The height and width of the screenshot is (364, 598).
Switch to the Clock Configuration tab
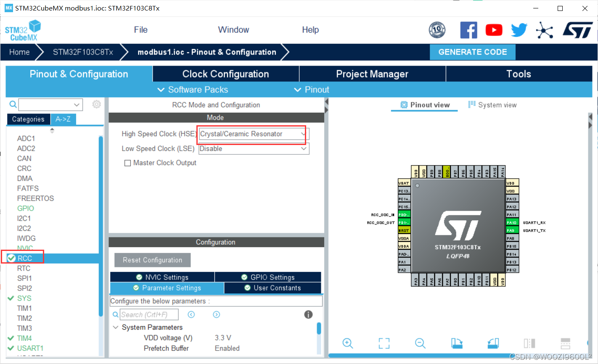(x=226, y=74)
